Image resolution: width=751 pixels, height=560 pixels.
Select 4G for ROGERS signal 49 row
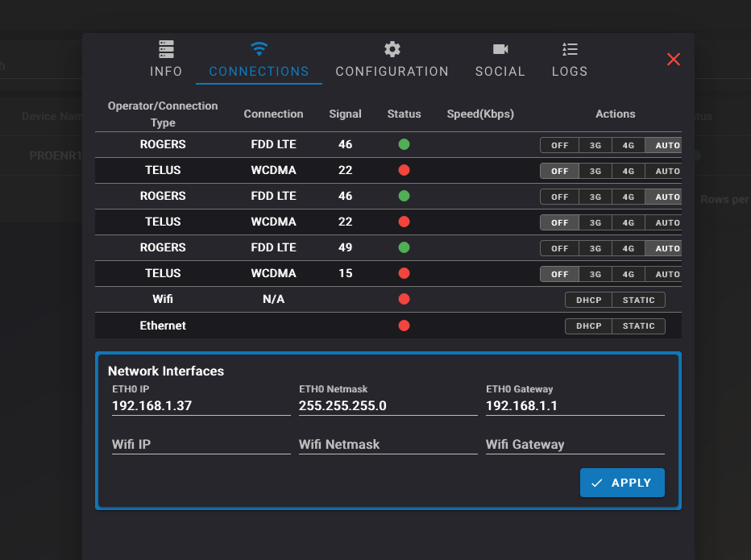tap(628, 248)
